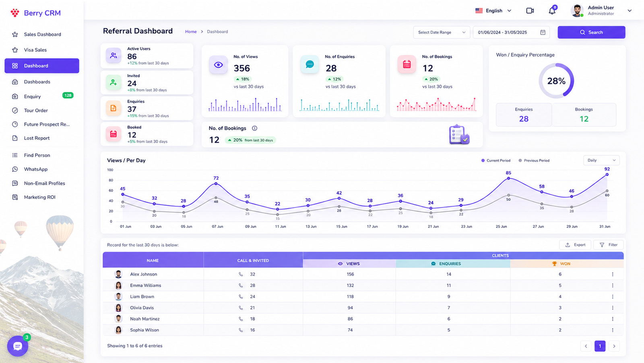Image resolution: width=644 pixels, height=363 pixels.
Task: Open row options for Noah Martinez
Action: click(x=613, y=319)
